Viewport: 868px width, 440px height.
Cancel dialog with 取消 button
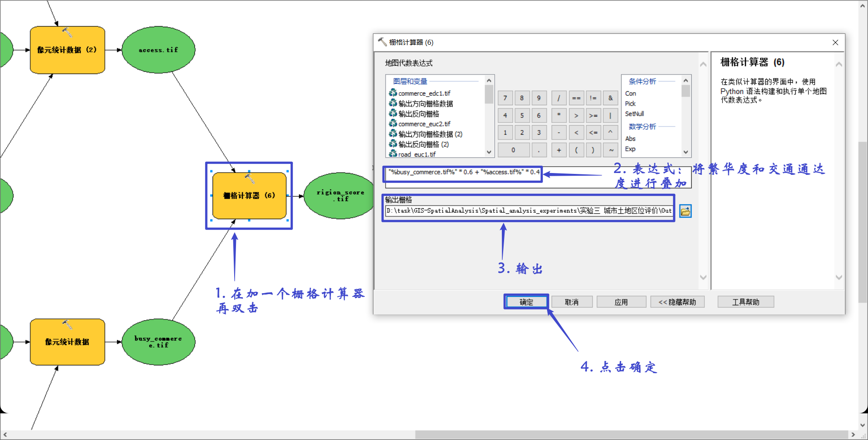click(x=572, y=302)
